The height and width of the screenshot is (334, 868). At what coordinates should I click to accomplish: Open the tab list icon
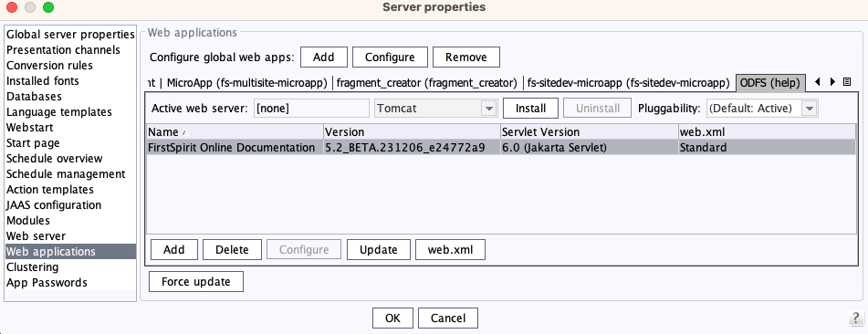[x=846, y=82]
